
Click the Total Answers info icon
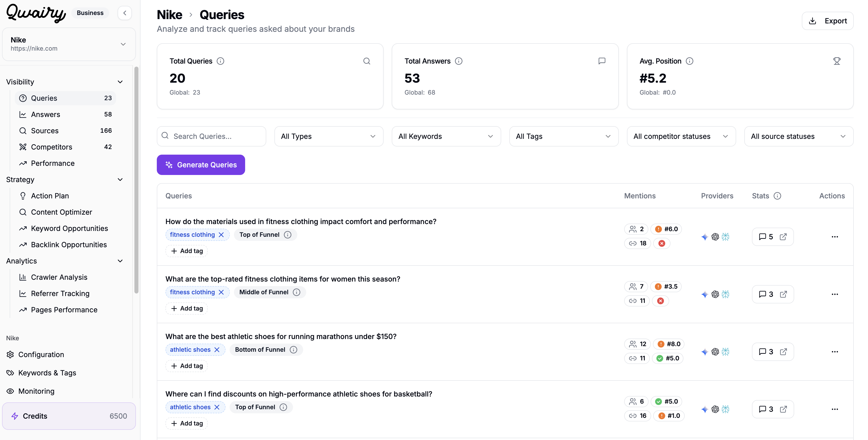tap(459, 61)
